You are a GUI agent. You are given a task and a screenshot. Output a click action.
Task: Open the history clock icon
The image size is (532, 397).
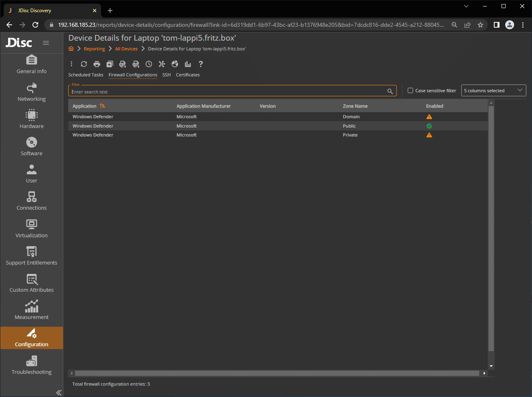(x=149, y=64)
